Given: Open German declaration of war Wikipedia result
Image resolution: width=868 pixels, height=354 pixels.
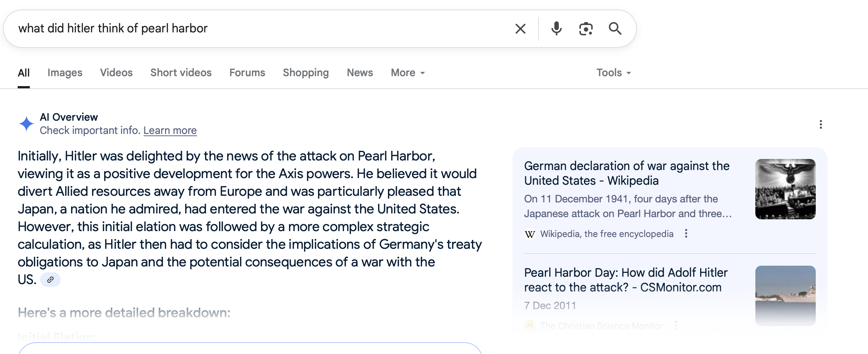Looking at the screenshot, I should [x=627, y=173].
